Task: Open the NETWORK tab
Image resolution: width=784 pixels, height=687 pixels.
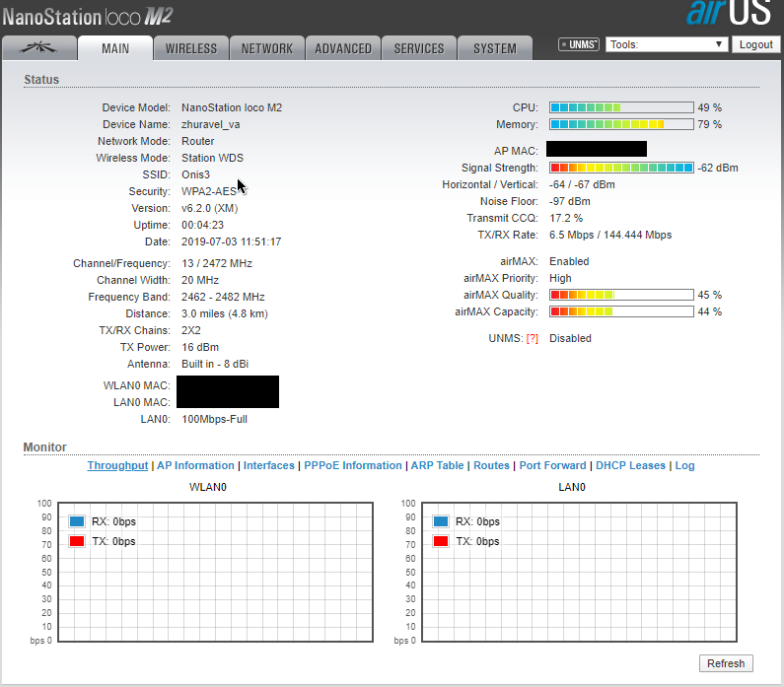Action: [x=267, y=48]
